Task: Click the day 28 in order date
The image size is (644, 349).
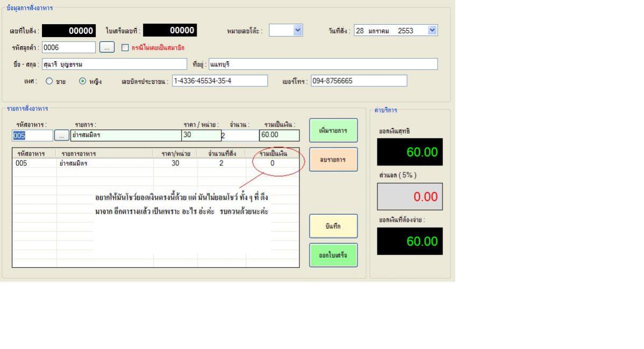Action: pos(360,31)
